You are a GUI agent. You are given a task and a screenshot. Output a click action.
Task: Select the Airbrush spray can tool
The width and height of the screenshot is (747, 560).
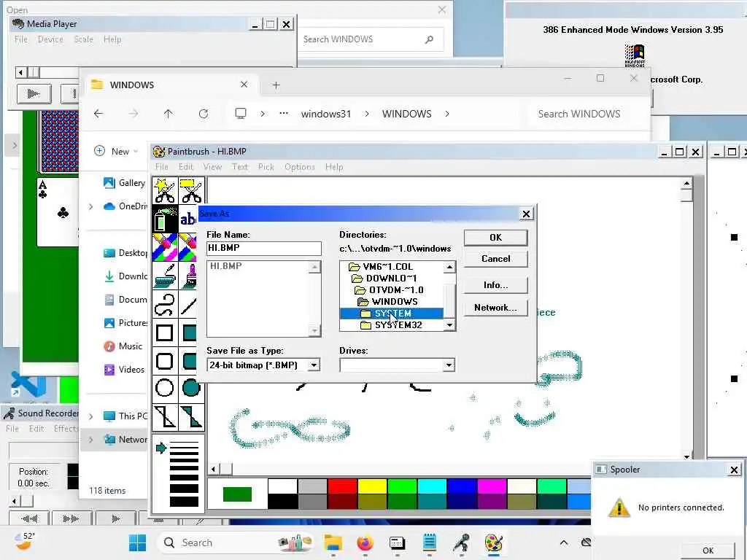(x=165, y=219)
